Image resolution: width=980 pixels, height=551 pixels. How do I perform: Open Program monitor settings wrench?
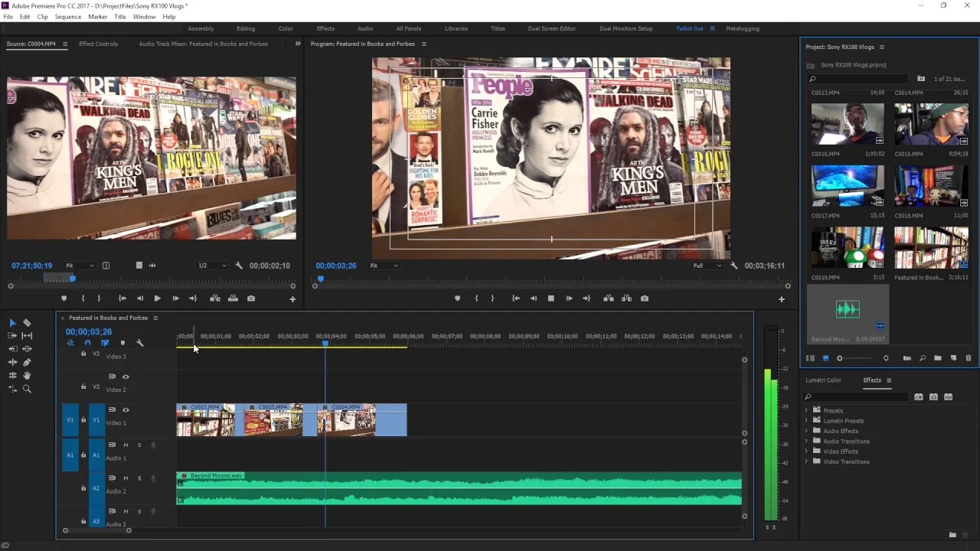pos(734,266)
